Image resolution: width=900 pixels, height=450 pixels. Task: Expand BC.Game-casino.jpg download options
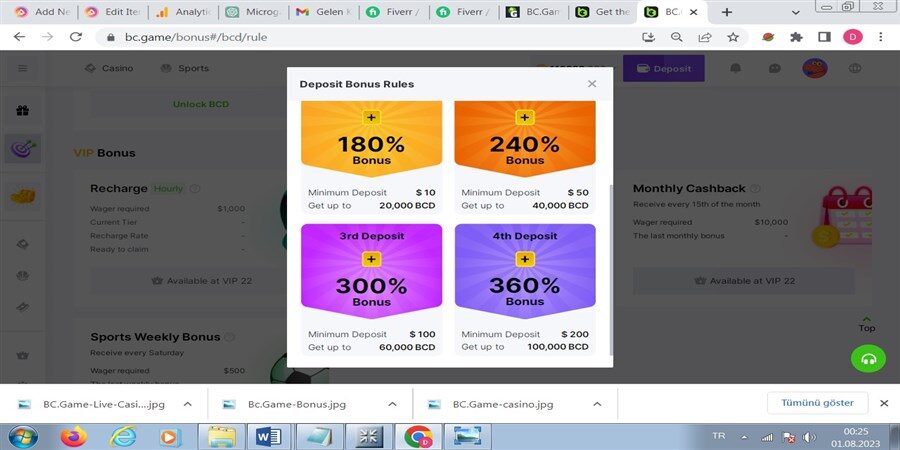coord(597,404)
